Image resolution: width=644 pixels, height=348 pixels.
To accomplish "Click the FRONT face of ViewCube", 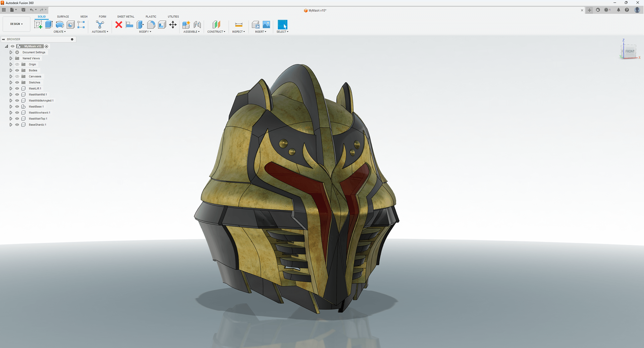I will click(630, 51).
